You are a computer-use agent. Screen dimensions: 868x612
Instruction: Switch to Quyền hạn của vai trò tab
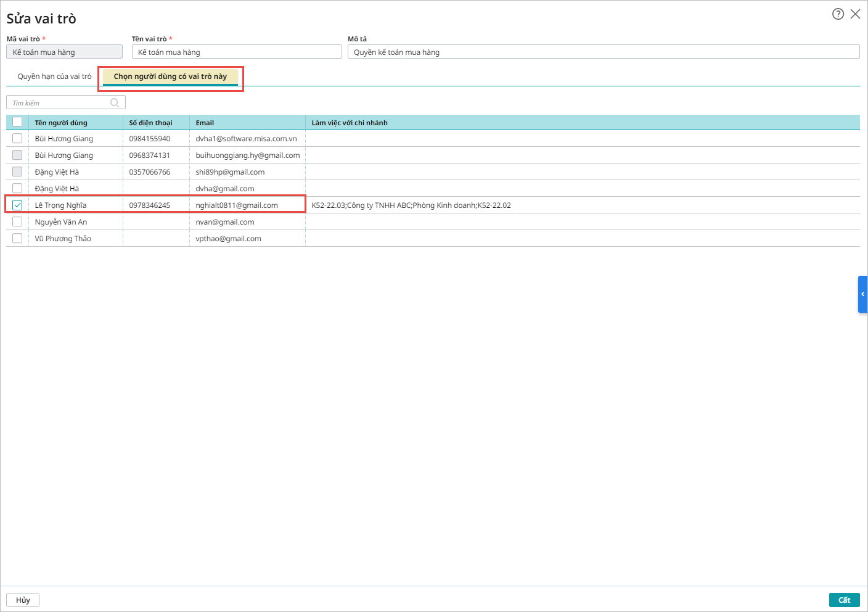pos(54,76)
